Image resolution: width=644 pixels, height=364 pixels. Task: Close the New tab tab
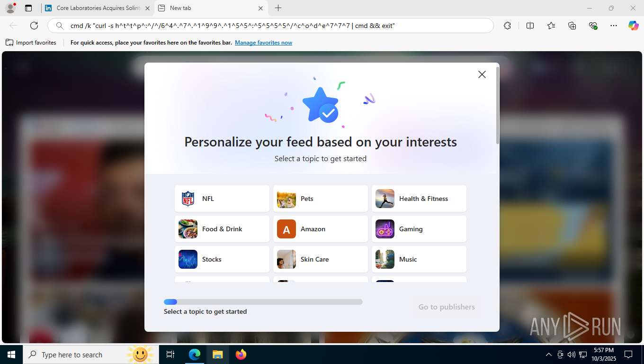pos(260,8)
